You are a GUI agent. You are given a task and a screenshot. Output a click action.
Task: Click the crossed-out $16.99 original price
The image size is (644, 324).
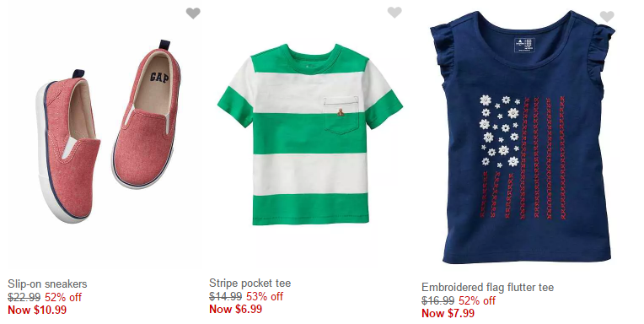coord(437,300)
